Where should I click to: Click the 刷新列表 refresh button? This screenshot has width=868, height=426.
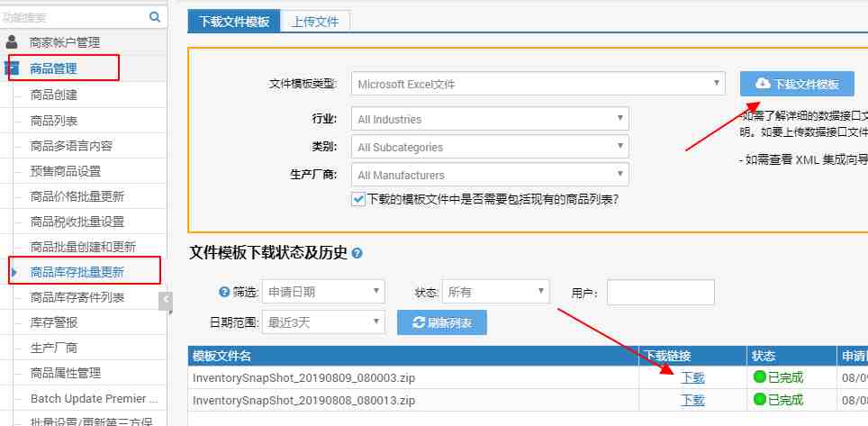[442, 322]
